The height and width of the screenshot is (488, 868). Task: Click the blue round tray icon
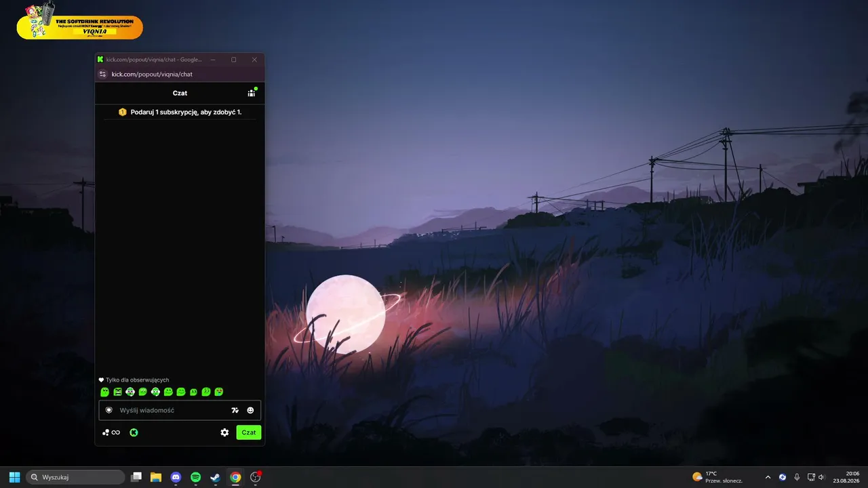(783, 477)
